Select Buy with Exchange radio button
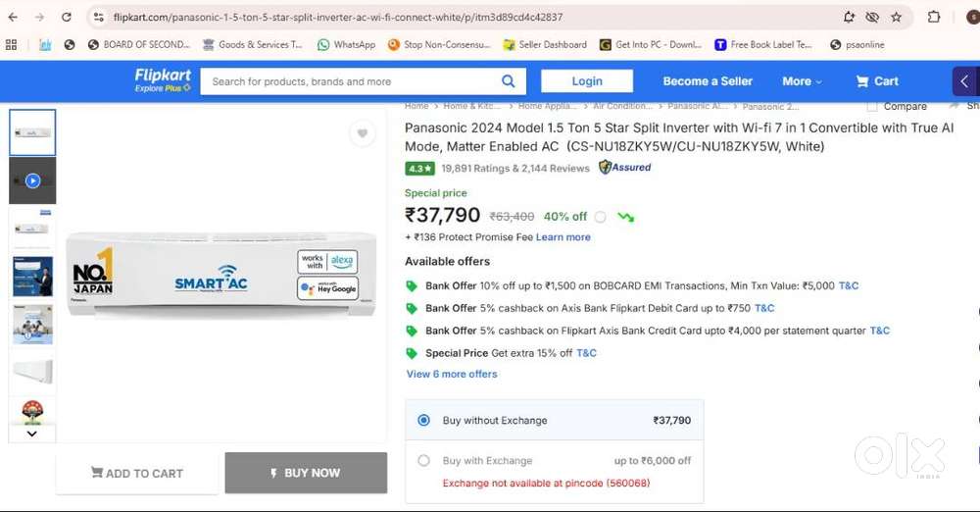This screenshot has height=512, width=980. (x=424, y=460)
